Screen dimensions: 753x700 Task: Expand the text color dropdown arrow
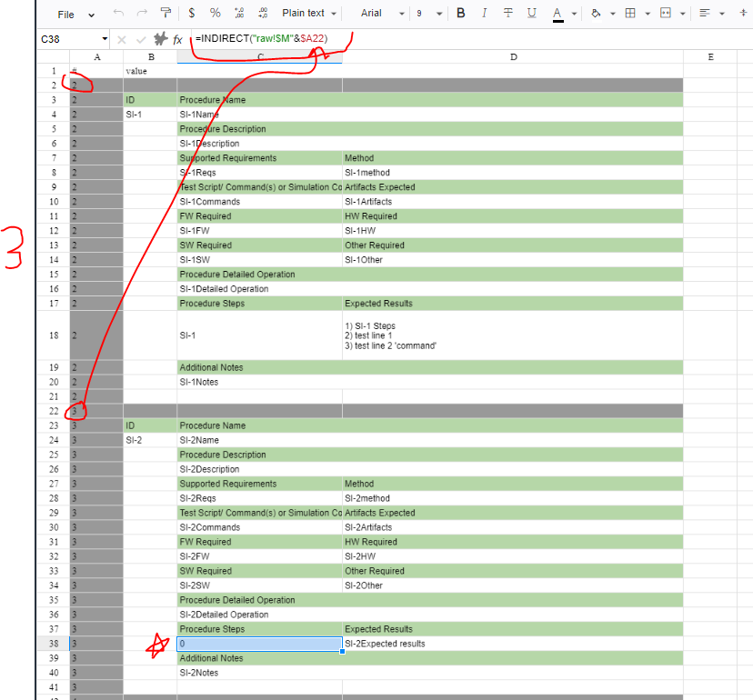pos(574,14)
